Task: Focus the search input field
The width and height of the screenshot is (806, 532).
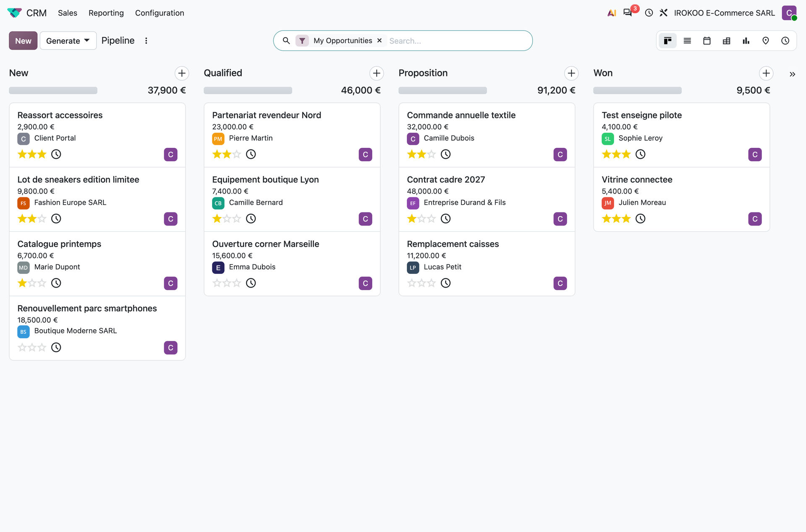Action: (458, 41)
